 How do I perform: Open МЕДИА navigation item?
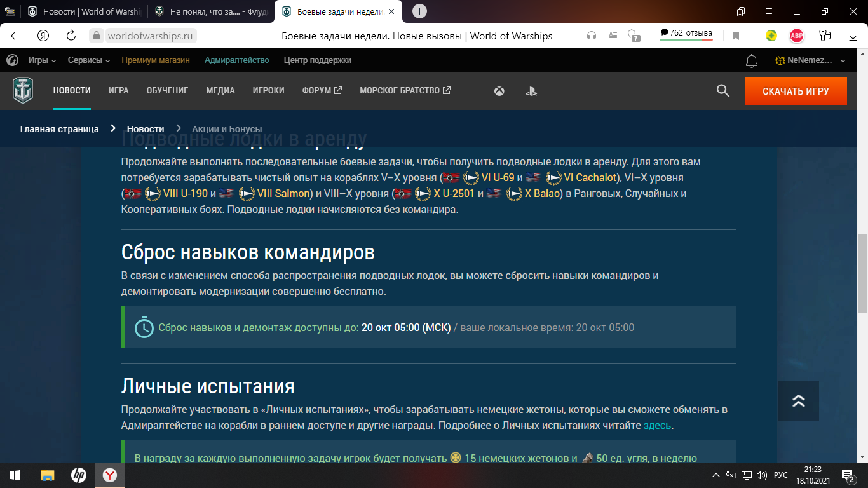tap(220, 91)
